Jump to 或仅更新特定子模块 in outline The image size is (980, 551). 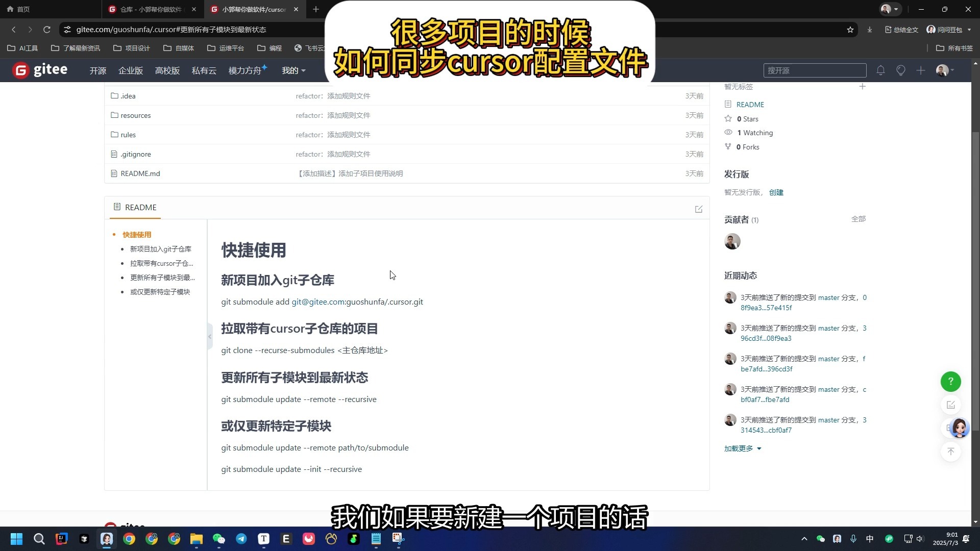pyautogui.click(x=160, y=292)
